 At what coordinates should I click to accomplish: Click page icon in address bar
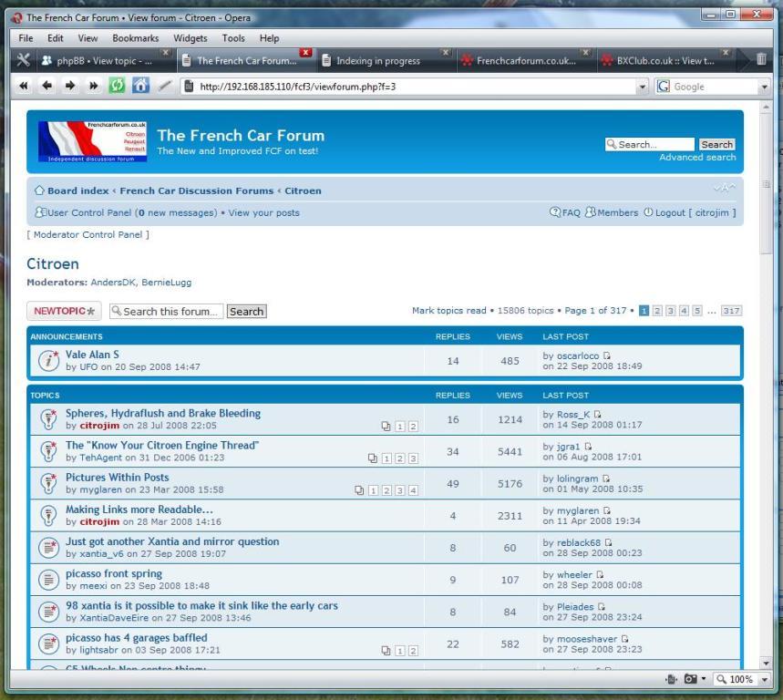189,87
